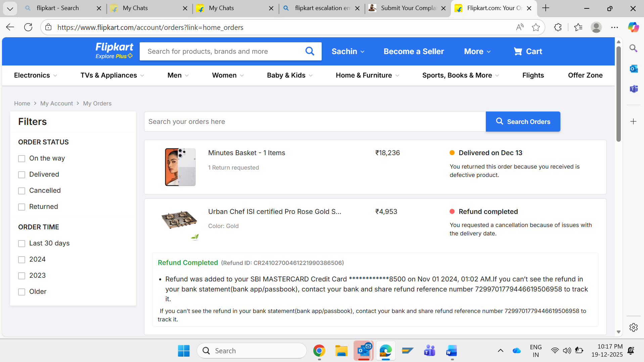Expand the Electronics category menu
644x362 pixels.
[35, 75]
